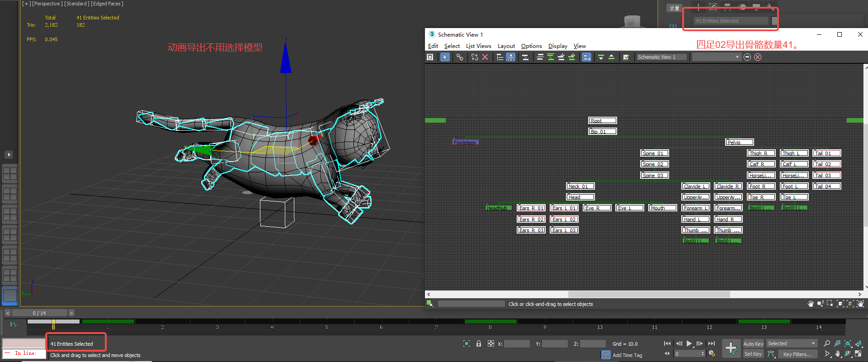Viewport: 868px width, 362px height.
Task: Toggle Auto Key mode
Action: (x=753, y=344)
